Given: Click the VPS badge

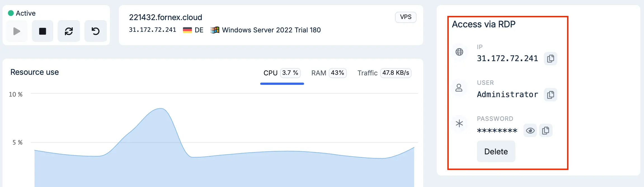Looking at the screenshot, I should [406, 17].
